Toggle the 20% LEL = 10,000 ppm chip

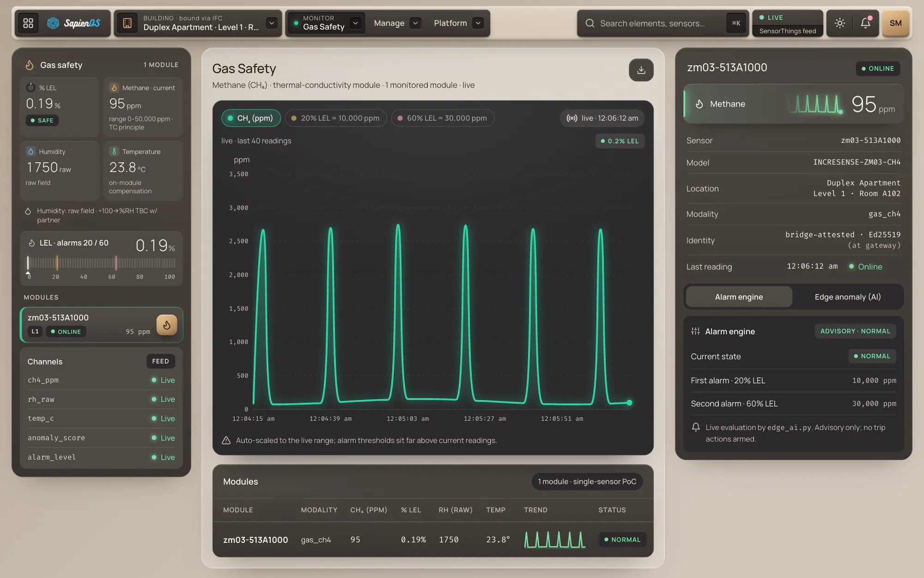[x=335, y=118]
